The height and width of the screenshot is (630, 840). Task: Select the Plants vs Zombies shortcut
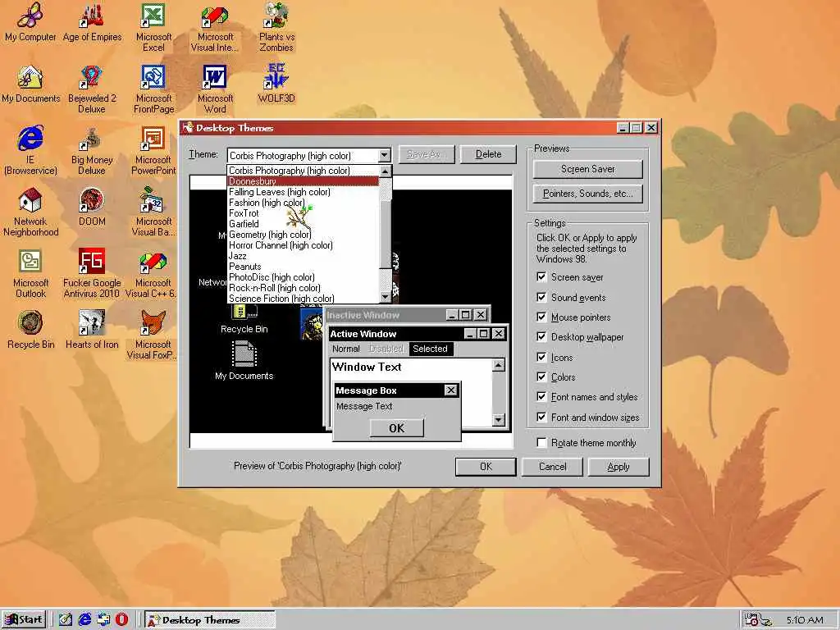tap(276, 27)
